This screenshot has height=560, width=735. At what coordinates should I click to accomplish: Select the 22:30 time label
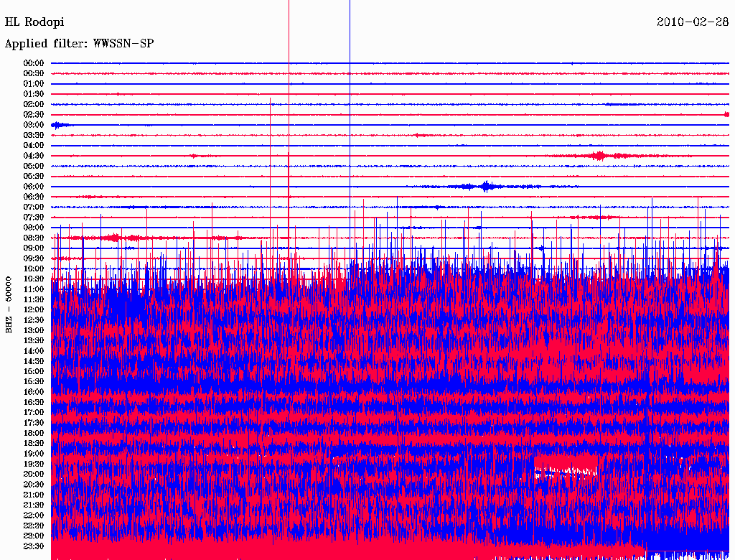tap(34, 526)
